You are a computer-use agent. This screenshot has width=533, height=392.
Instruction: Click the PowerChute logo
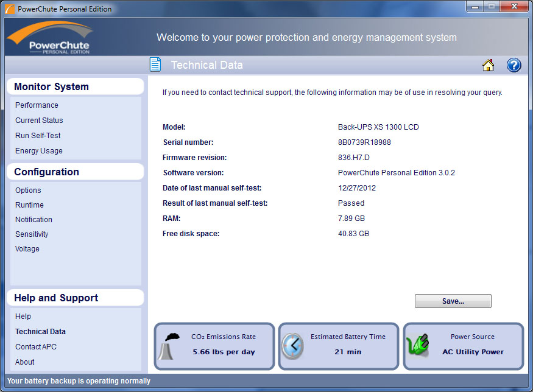50,37
